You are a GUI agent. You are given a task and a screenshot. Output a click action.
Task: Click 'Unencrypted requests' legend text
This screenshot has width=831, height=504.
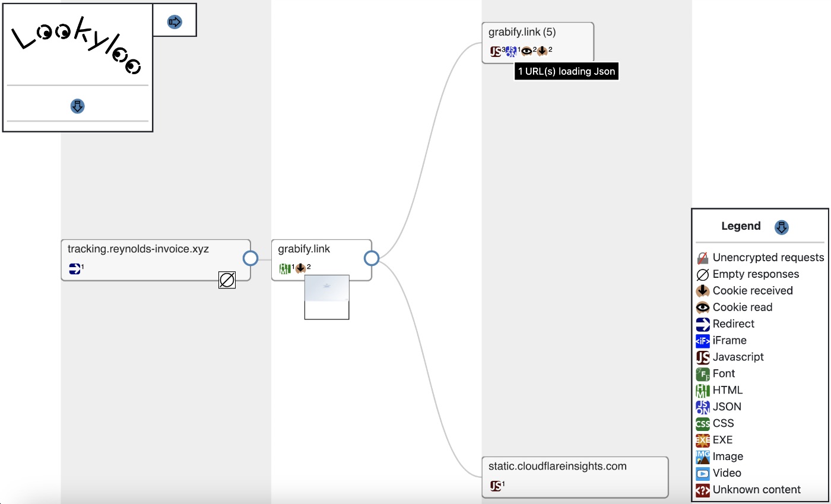(769, 258)
